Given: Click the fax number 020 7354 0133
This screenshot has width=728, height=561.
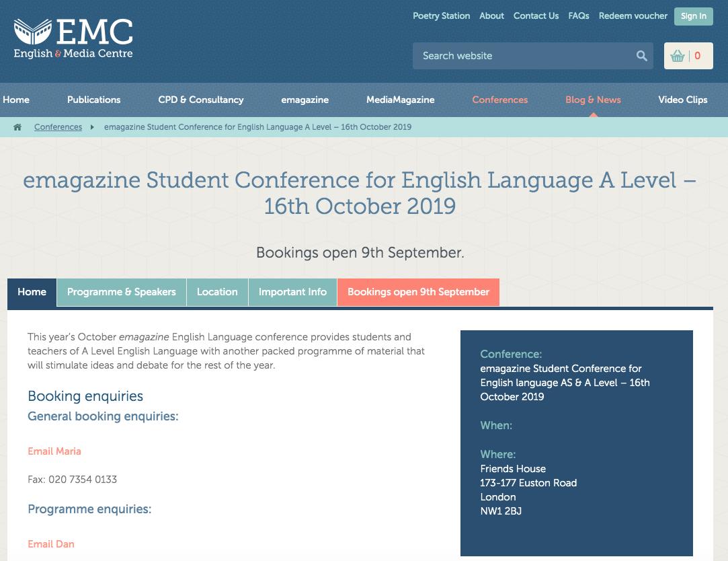Looking at the screenshot, I should [83, 479].
